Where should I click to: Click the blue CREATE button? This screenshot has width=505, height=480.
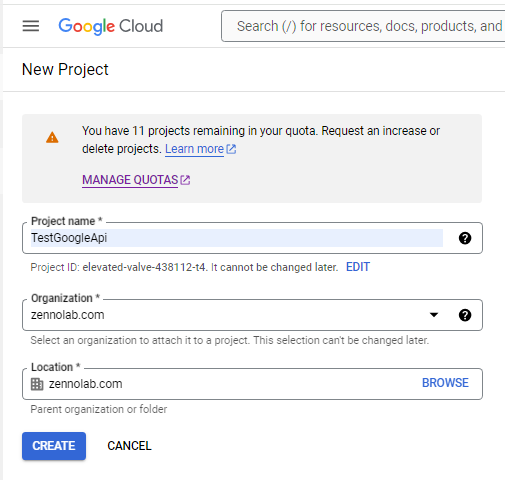pos(54,446)
